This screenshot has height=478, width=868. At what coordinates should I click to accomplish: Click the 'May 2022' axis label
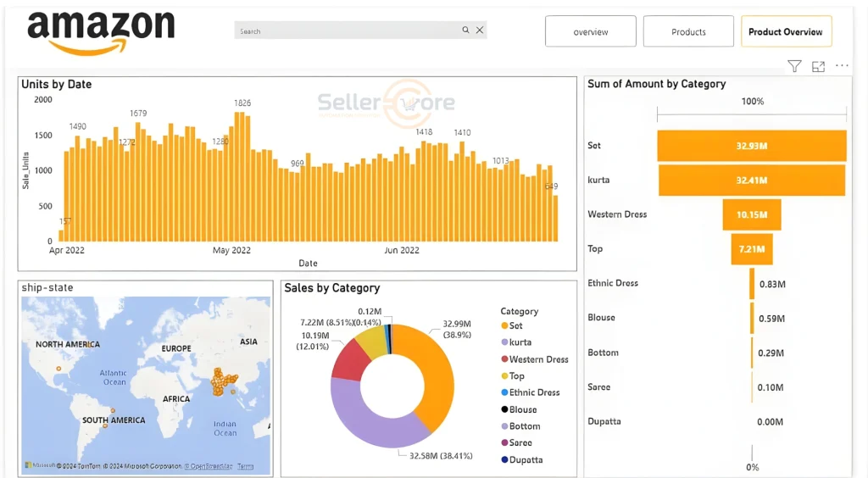(x=232, y=250)
